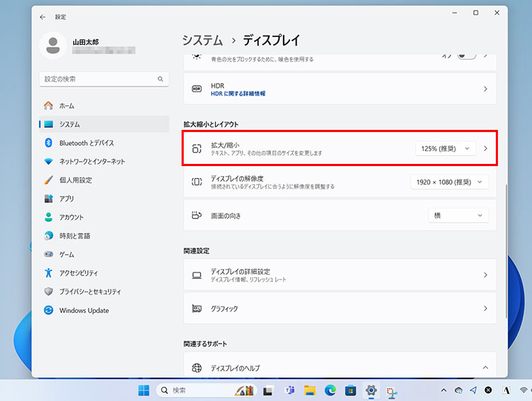Select the Windows Update sidebar item
Image resolution: width=532 pixels, height=401 pixels.
84,310
